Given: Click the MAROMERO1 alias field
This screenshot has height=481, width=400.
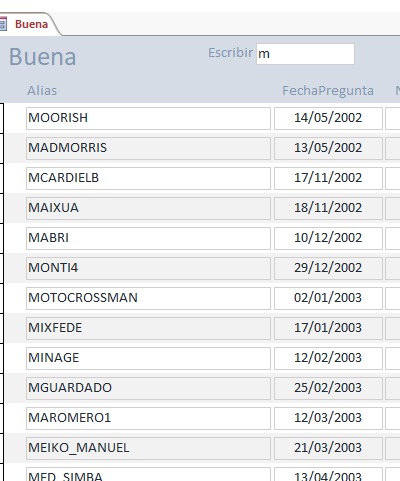Looking at the screenshot, I should point(148,418).
